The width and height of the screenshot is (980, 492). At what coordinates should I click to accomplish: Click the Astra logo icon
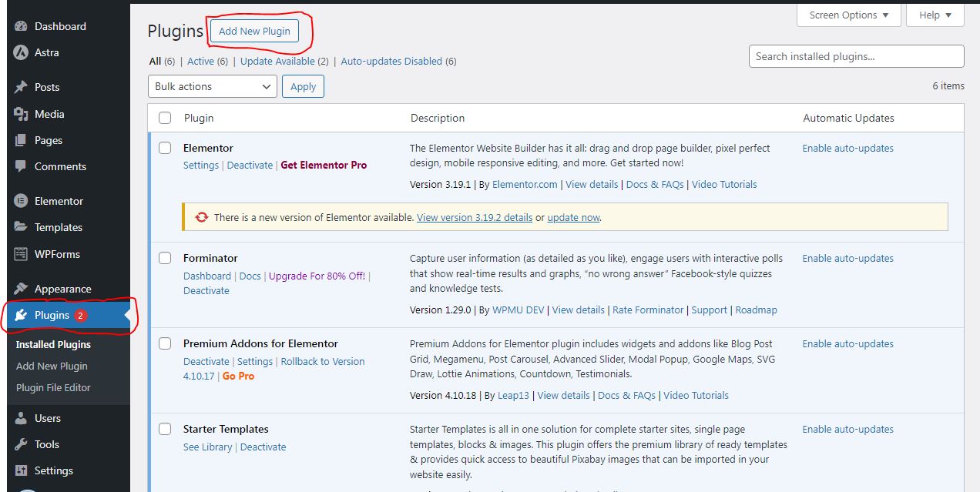tap(21, 52)
